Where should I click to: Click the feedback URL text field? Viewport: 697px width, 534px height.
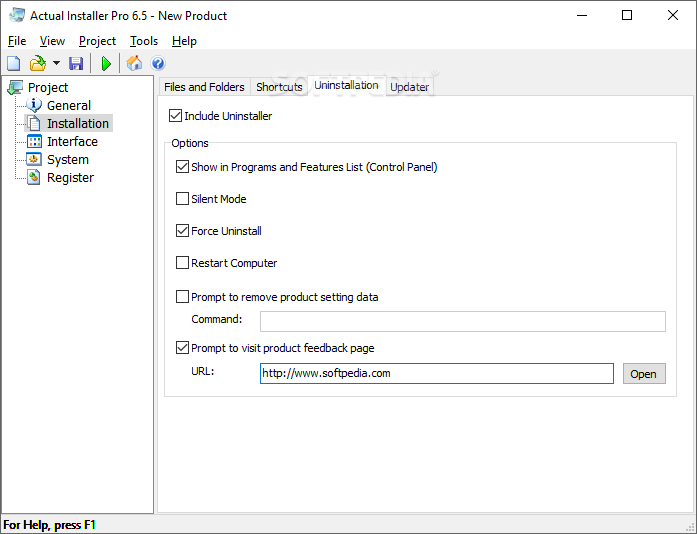click(436, 374)
